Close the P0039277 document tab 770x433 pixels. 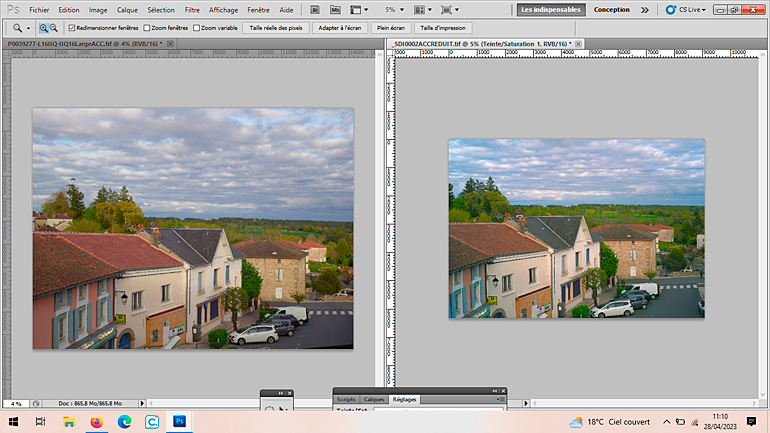170,44
